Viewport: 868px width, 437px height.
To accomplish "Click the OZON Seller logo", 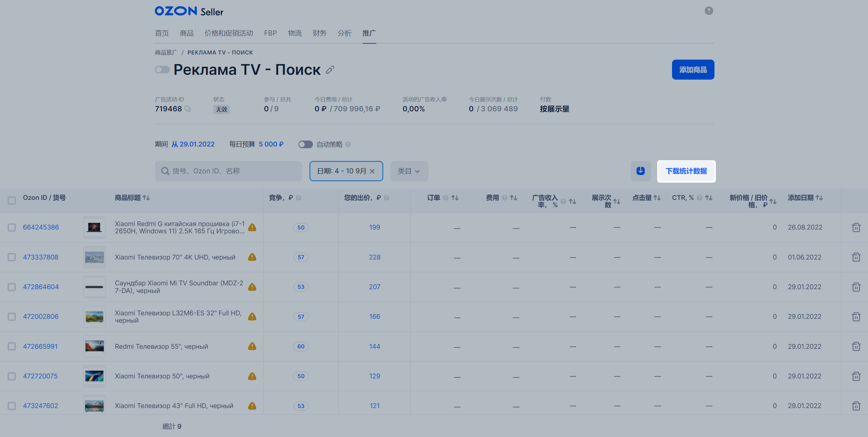I will 189,11.
